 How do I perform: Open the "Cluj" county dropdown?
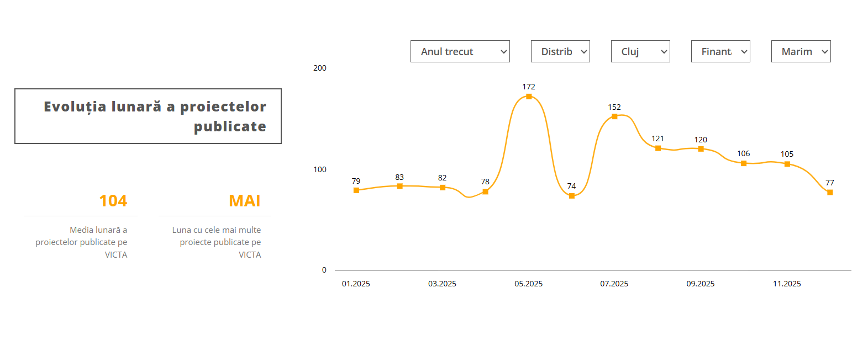[x=640, y=51]
